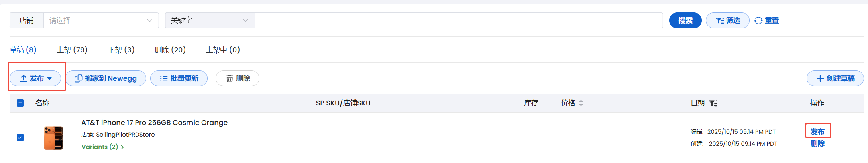
Task: Click the date column filter icon
Action: point(713,103)
